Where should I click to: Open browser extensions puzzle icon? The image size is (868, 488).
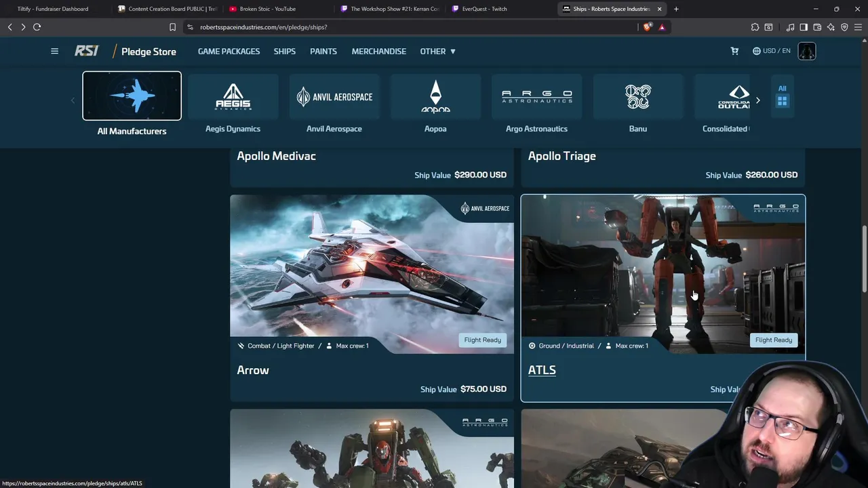[x=755, y=27]
